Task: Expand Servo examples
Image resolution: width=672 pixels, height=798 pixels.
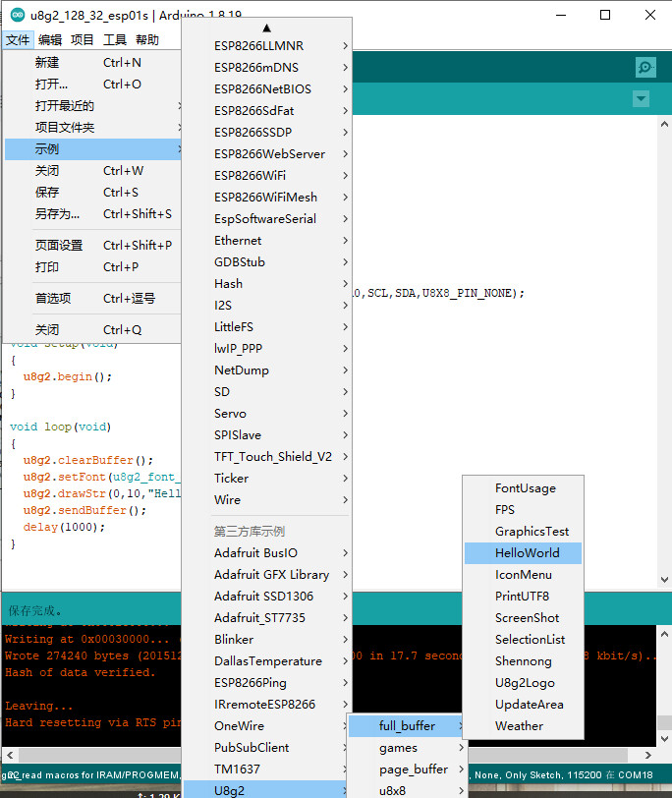Action: coord(266,413)
